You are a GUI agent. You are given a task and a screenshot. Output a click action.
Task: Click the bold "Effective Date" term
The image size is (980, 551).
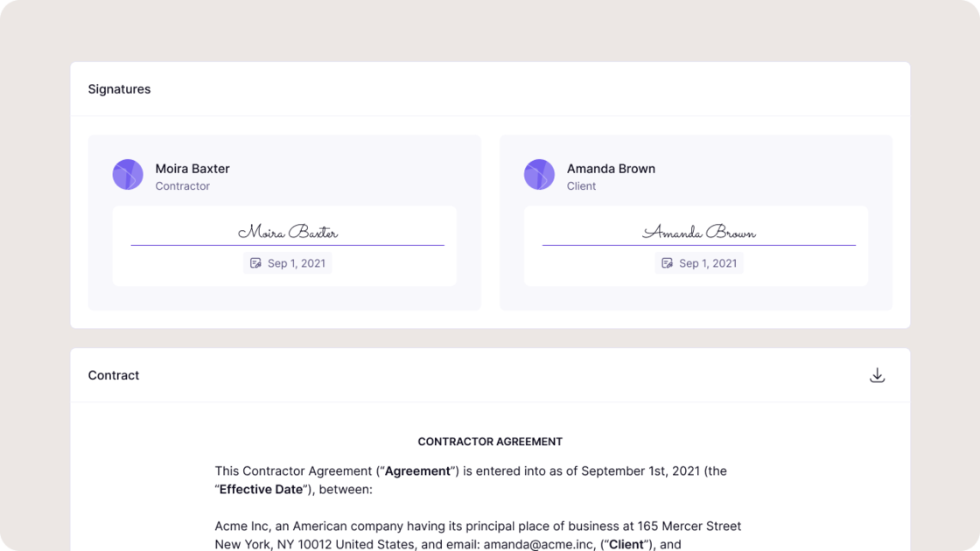point(261,490)
